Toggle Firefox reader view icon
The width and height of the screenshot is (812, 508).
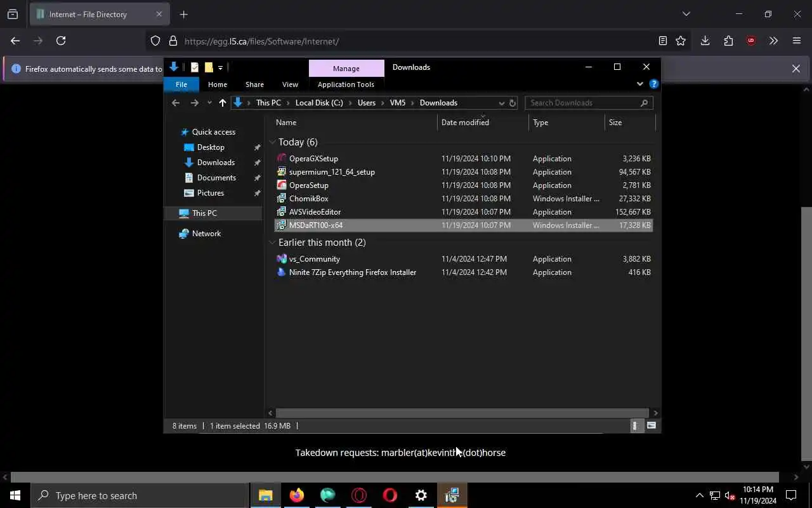click(663, 41)
